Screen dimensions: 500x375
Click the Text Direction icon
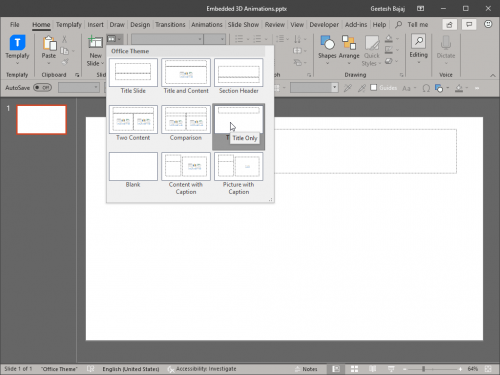(x=297, y=39)
